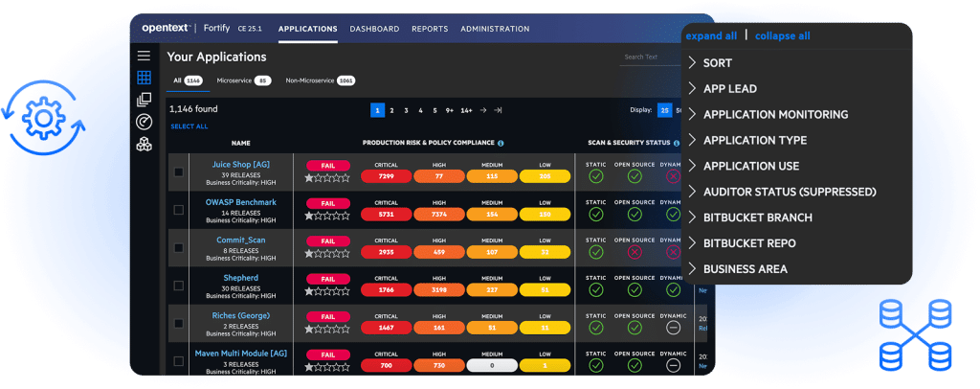
Task: Jump to last page arrow in pagination
Action: pyautogui.click(x=498, y=110)
